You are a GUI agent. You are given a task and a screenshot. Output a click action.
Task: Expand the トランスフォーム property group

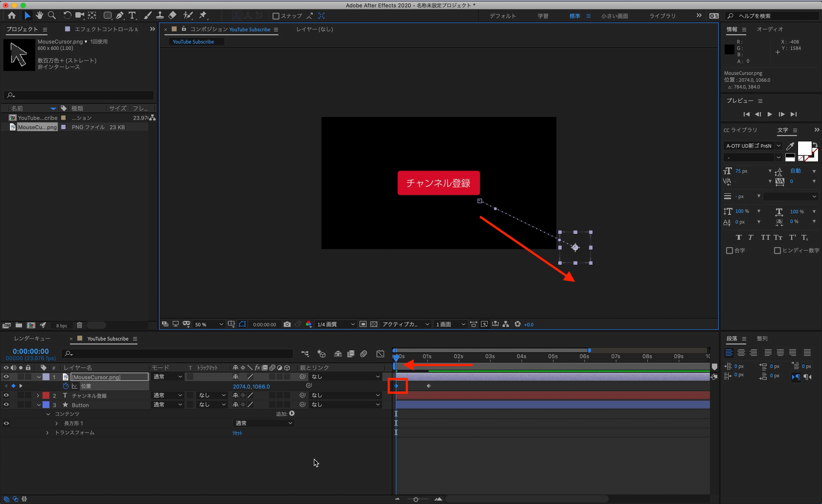(47, 433)
